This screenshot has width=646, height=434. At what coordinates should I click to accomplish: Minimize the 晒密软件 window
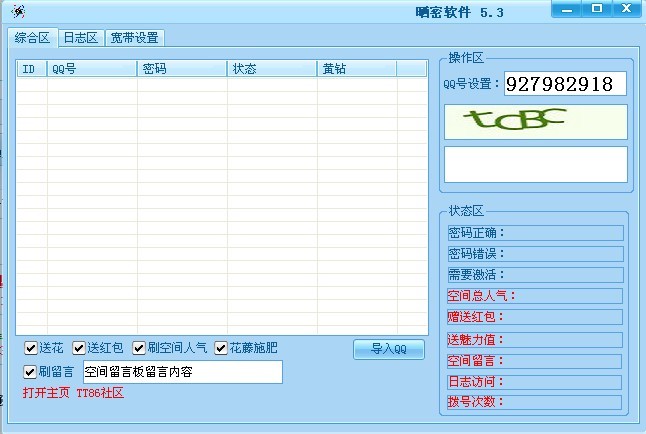(x=567, y=9)
